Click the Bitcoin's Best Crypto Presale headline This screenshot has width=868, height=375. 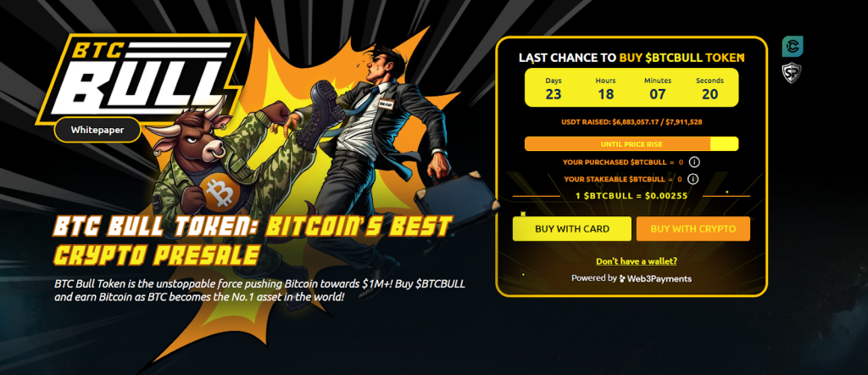pos(253,239)
